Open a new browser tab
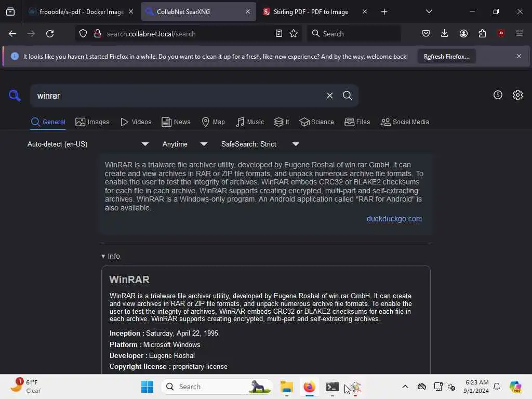Screen dimensions: 532x399 [384, 12]
